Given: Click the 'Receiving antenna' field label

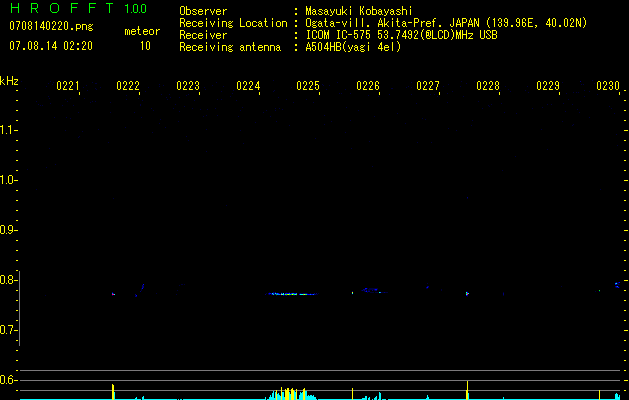Looking at the screenshot, I should tap(230, 47).
